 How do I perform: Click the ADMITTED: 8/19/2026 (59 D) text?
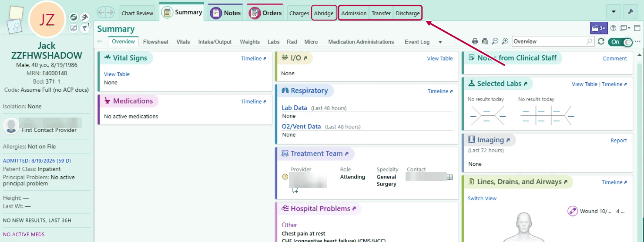[x=37, y=161]
